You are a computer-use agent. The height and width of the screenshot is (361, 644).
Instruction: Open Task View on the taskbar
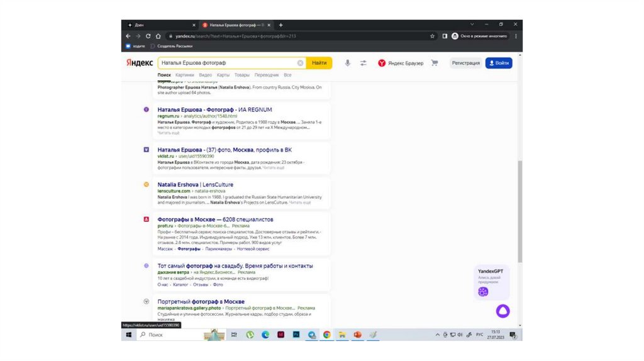click(234, 335)
